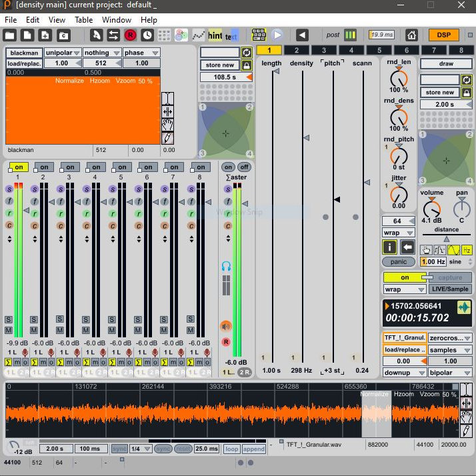Click the lock icon beside store new
Viewport: 476px width, 476px height.
pyautogui.click(x=247, y=65)
